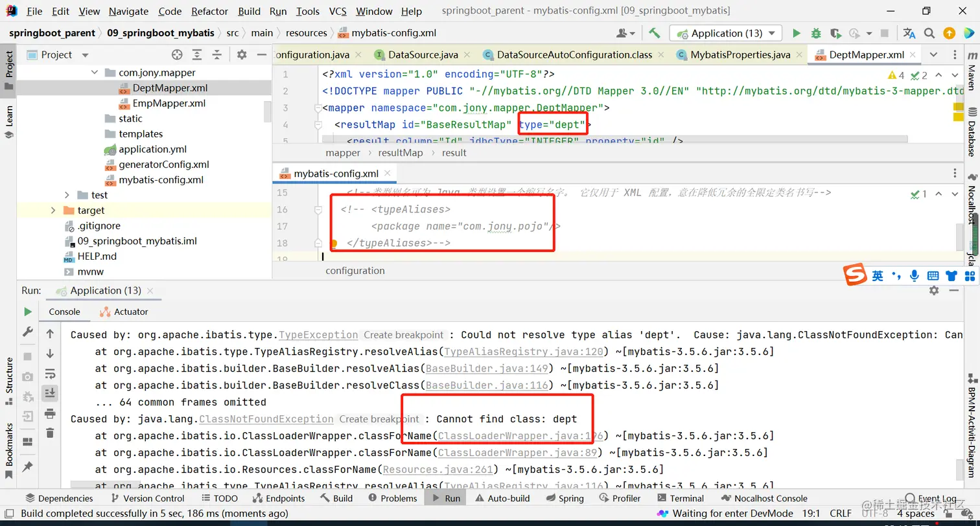Open Search Everywhere magnifier icon
The width and height of the screenshot is (980, 526).
(929, 33)
